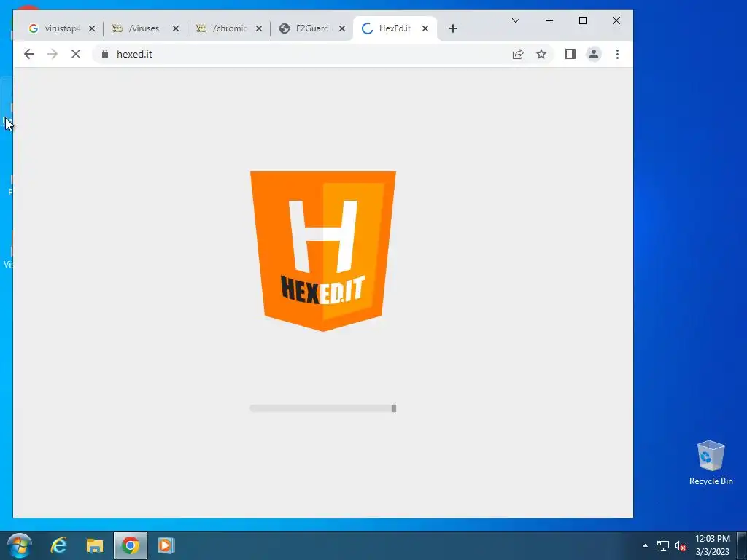
Task: Open the muted volume tray icon
Action: click(680, 545)
